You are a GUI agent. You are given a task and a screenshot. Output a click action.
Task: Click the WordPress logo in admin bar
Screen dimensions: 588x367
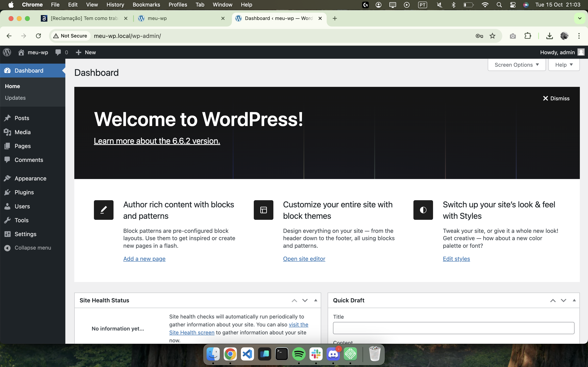pos(7,52)
